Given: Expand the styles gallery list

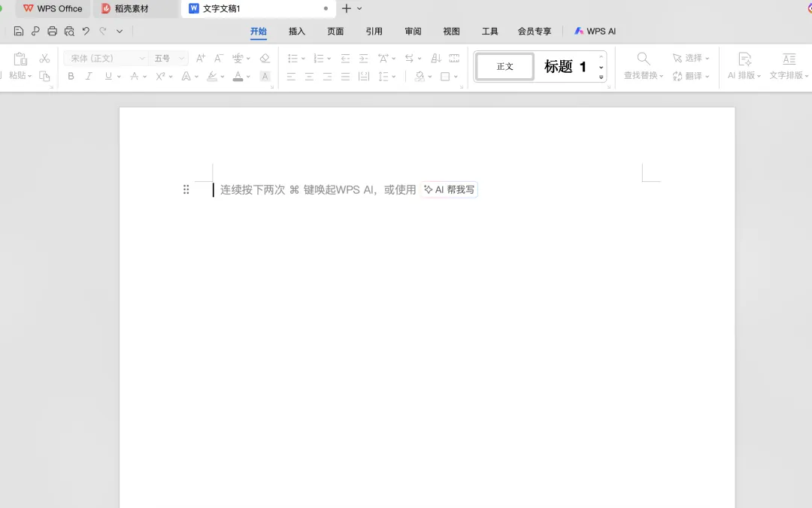Looking at the screenshot, I should pos(601,77).
